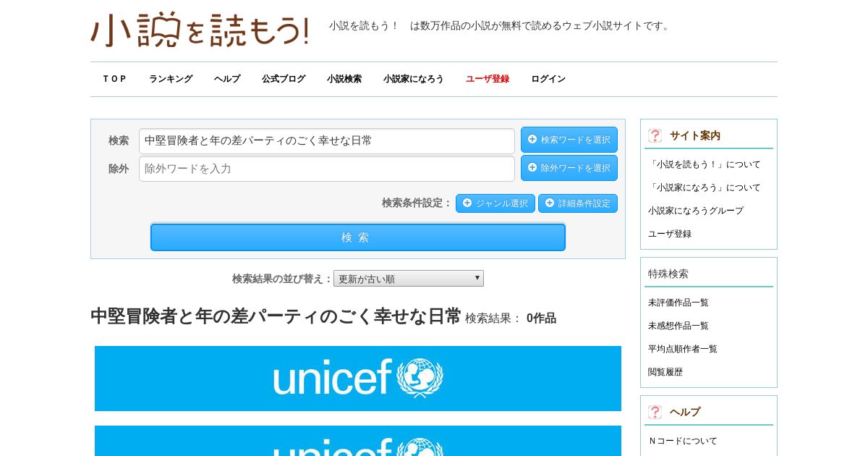Click the 小説を読もう! site logo
This screenshot has height=456, width=868.
coord(200,30)
